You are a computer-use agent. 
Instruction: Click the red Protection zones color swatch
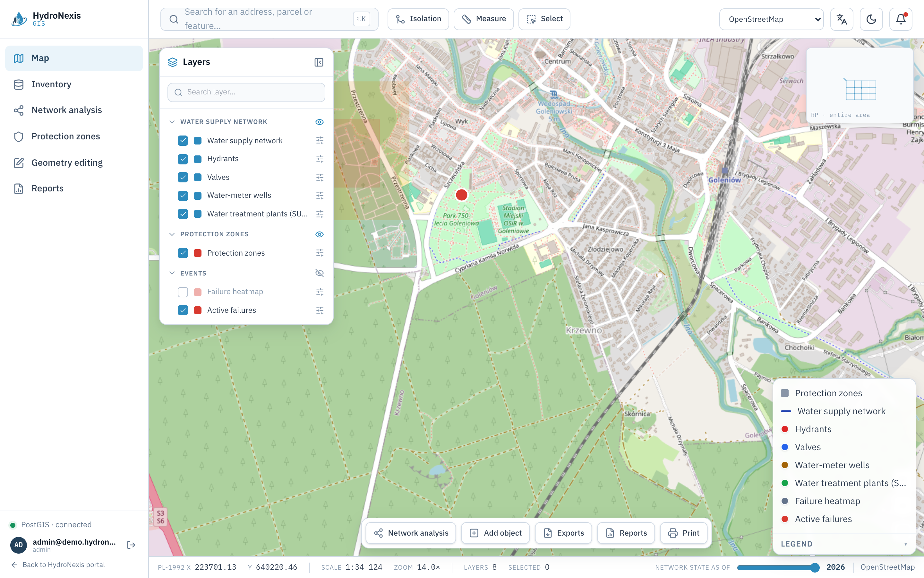coord(197,253)
